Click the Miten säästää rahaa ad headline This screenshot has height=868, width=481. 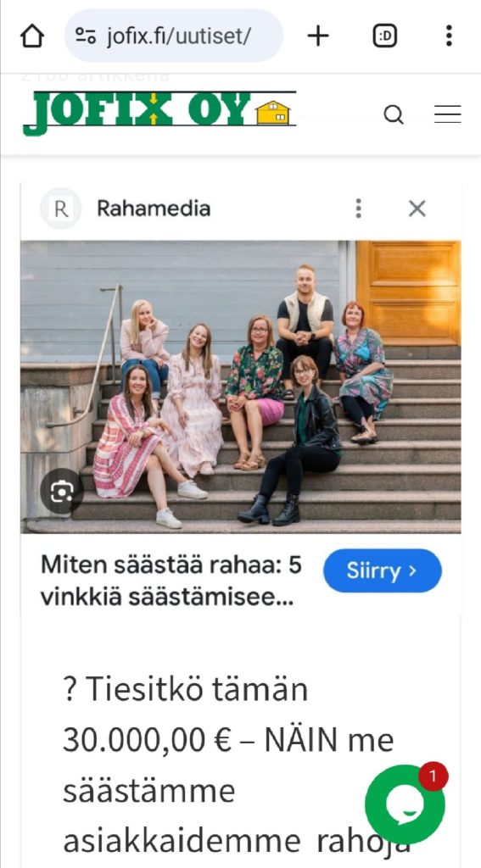point(171,581)
